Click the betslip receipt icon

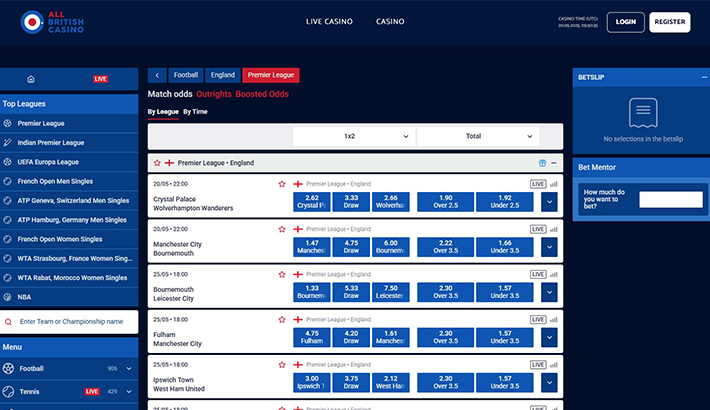click(643, 113)
